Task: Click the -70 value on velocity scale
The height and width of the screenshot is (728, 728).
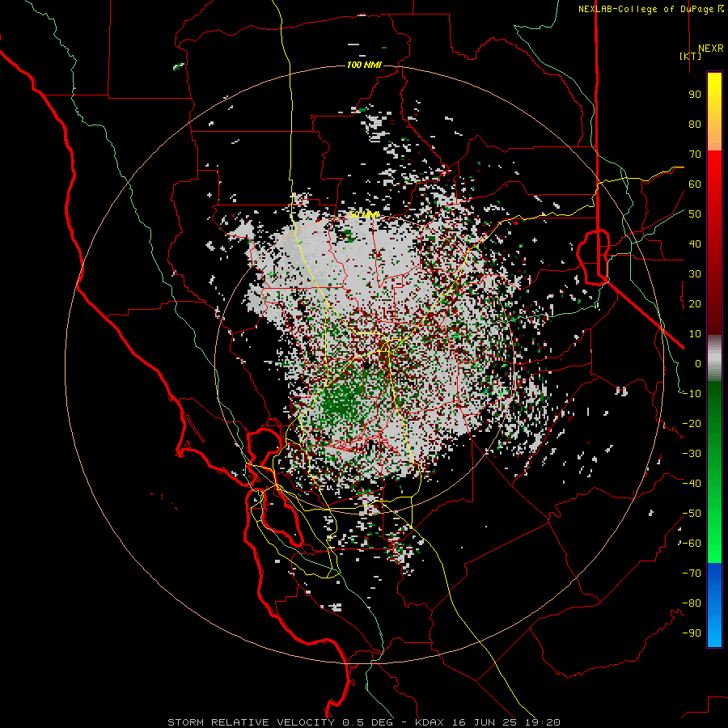Action: [692, 574]
